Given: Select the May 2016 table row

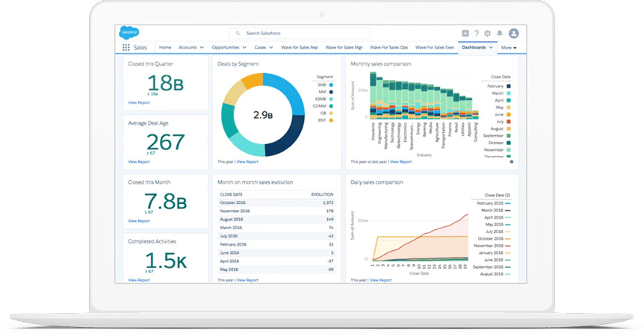Looking at the screenshot, I should (x=276, y=270).
